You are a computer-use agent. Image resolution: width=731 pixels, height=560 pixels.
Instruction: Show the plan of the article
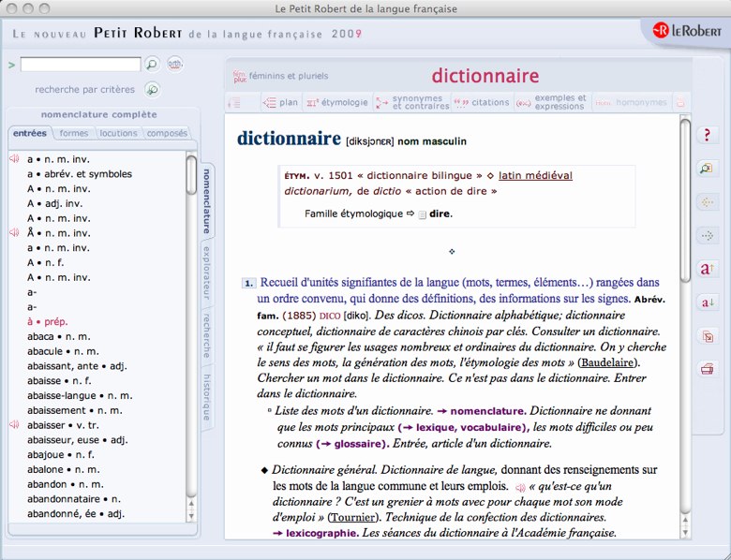click(280, 102)
